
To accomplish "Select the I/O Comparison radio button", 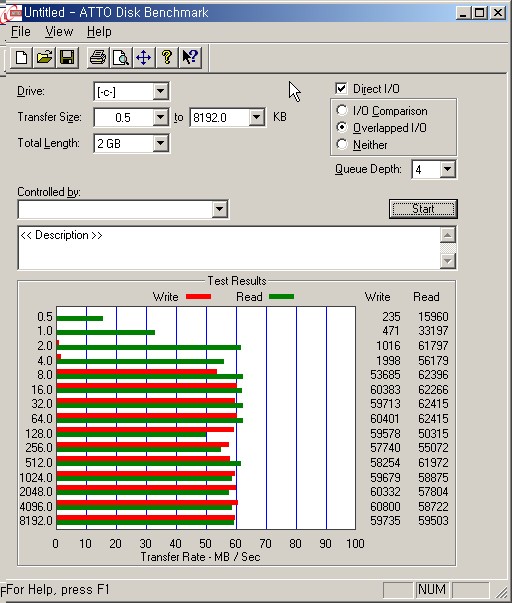I will pos(342,110).
